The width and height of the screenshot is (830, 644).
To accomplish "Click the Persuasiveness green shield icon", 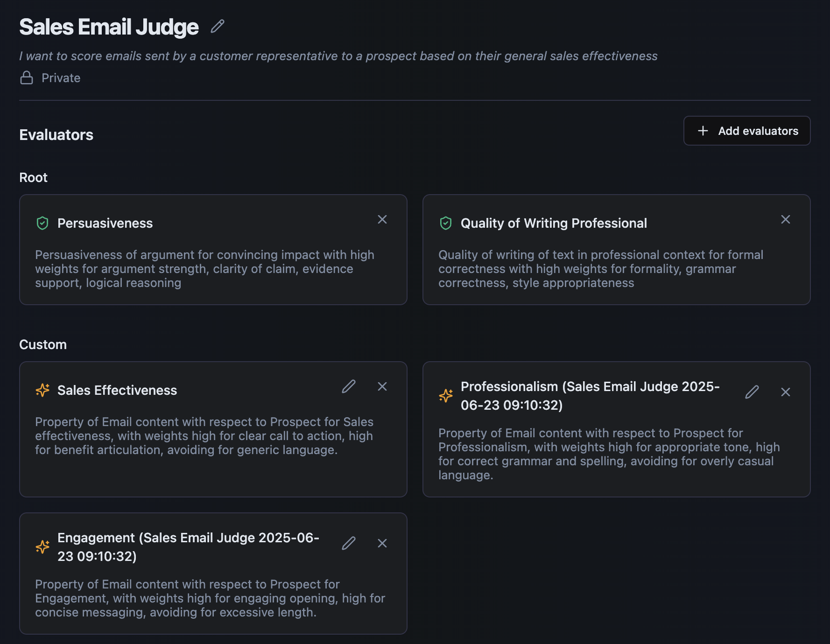I will [x=42, y=223].
